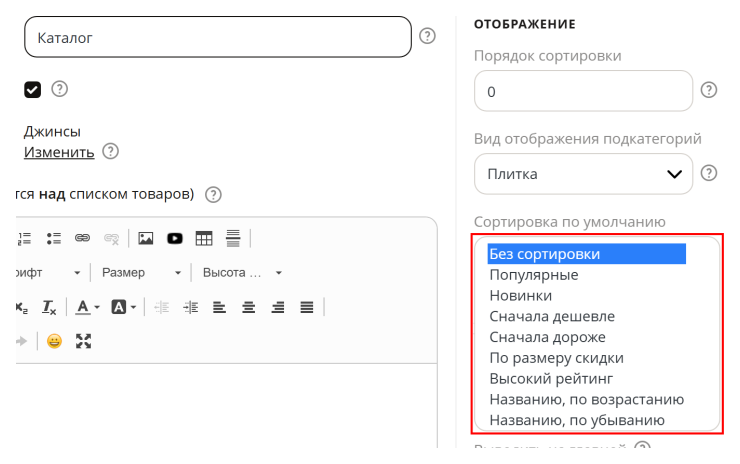Click into the Каталог name field
This screenshot has width=740, height=464.
point(218,37)
